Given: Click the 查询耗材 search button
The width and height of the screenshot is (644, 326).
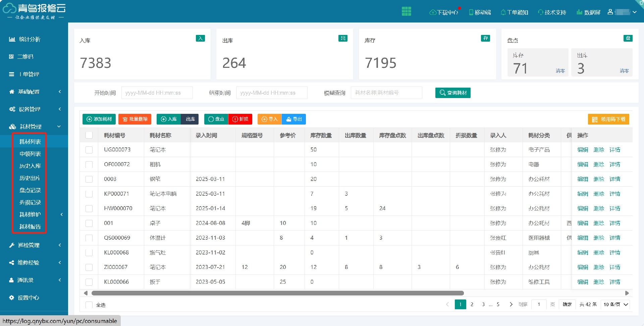Looking at the screenshot, I should pos(452,93).
